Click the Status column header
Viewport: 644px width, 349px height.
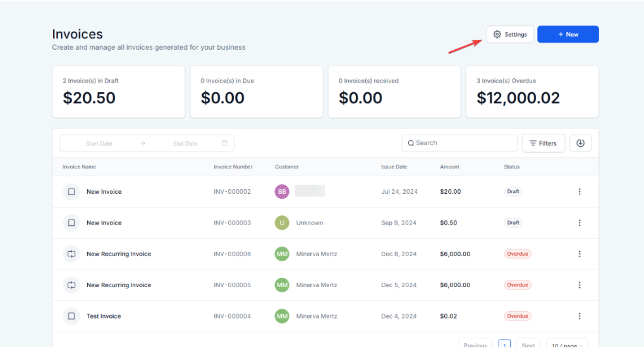(x=511, y=167)
